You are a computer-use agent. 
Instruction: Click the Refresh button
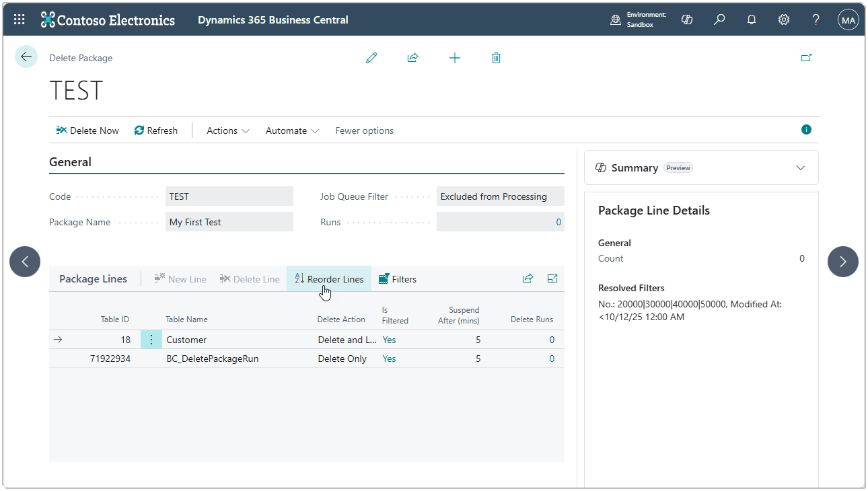156,130
